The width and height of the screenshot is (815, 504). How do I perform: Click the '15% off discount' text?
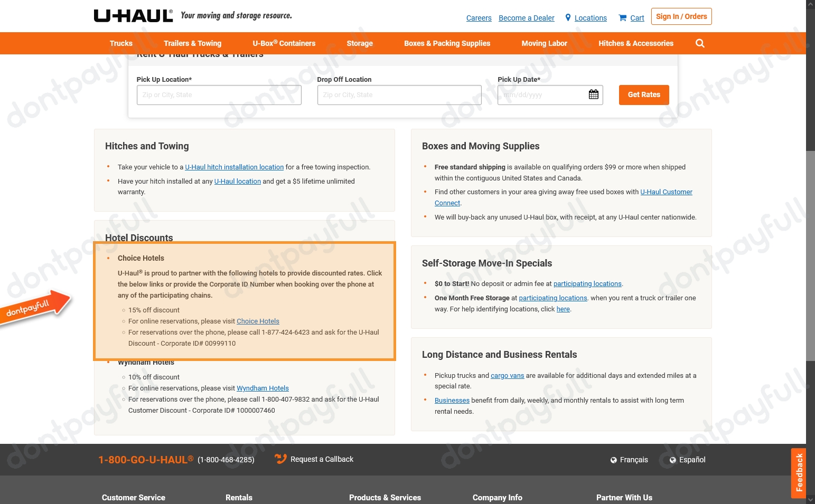(154, 310)
